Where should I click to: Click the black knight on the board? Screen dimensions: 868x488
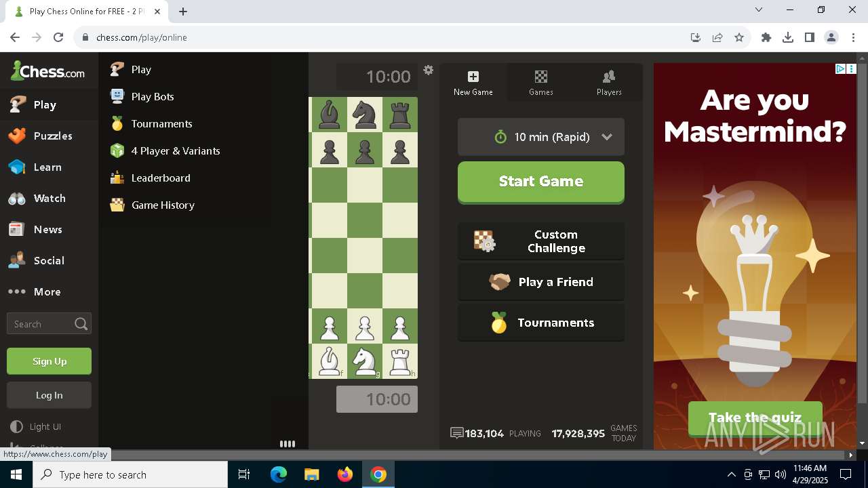click(365, 115)
